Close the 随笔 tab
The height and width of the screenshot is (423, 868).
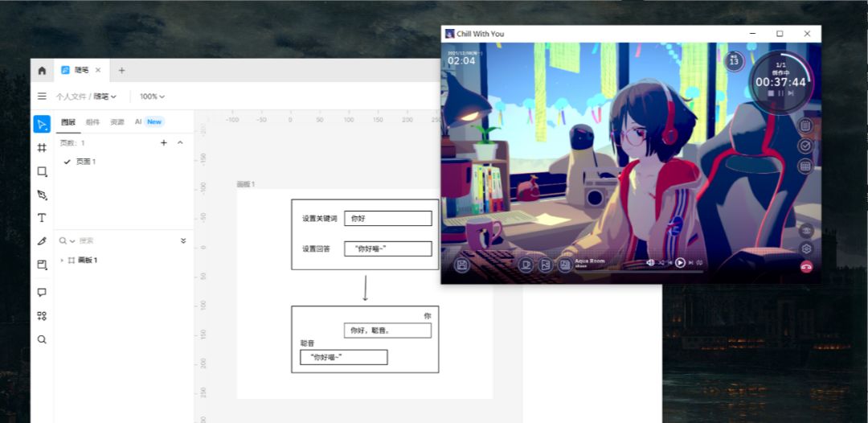pyautogui.click(x=98, y=70)
